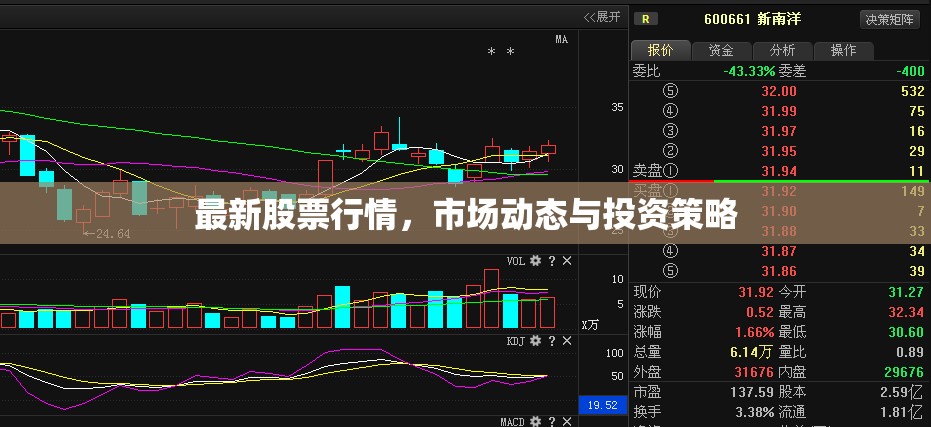This screenshot has height=427, width=931.
Task: Click the 外盘 value 31676
Action: [x=754, y=372]
